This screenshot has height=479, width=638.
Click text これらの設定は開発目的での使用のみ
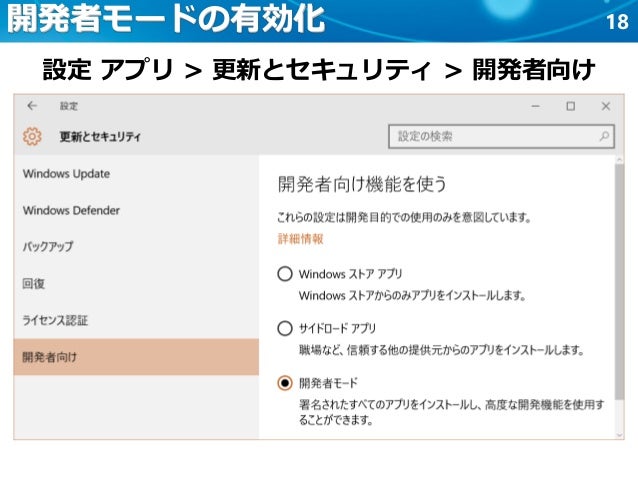tap(364, 217)
